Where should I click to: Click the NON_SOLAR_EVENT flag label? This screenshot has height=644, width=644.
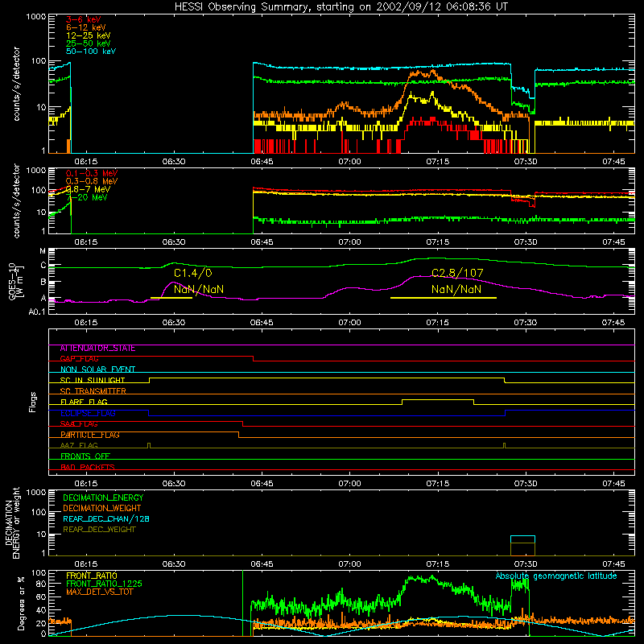(x=97, y=369)
